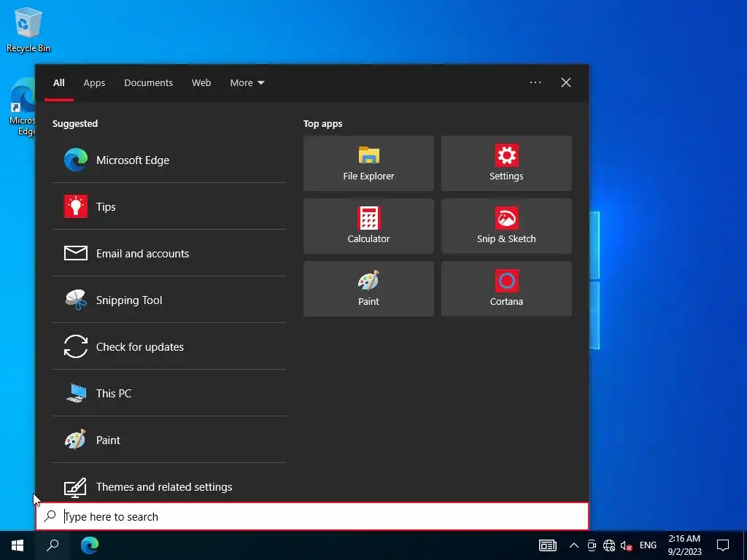Select Check for updates suggestion

point(169,346)
